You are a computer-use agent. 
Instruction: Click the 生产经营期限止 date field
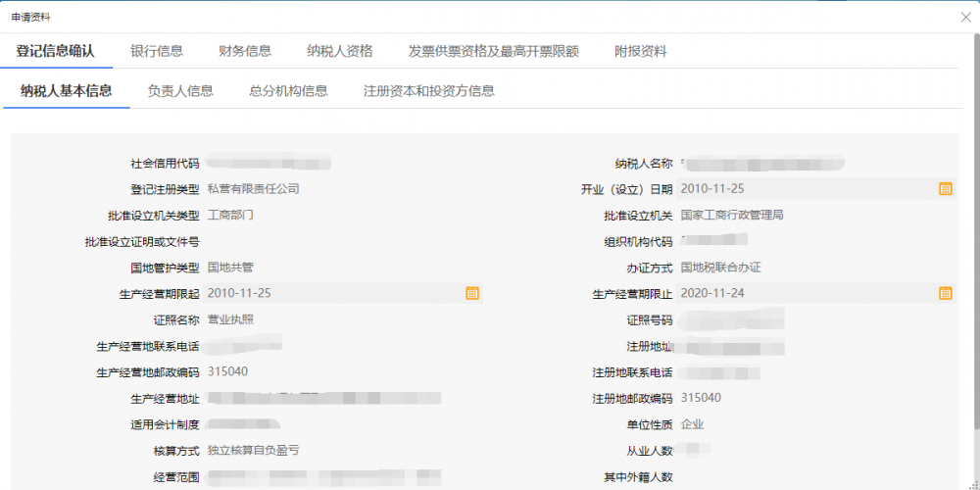click(x=804, y=292)
